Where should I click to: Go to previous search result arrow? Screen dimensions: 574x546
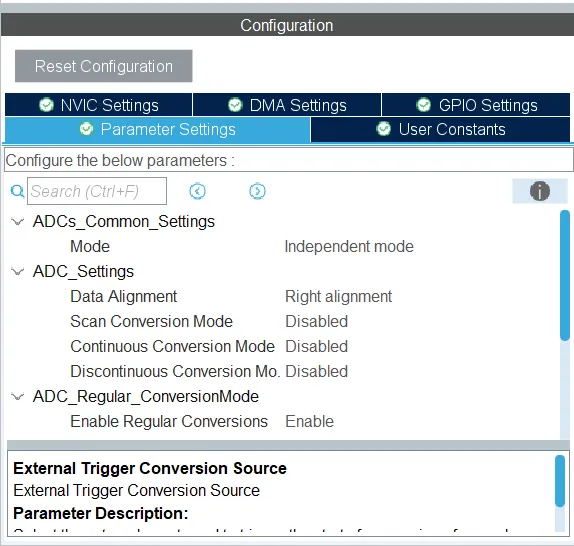(197, 191)
